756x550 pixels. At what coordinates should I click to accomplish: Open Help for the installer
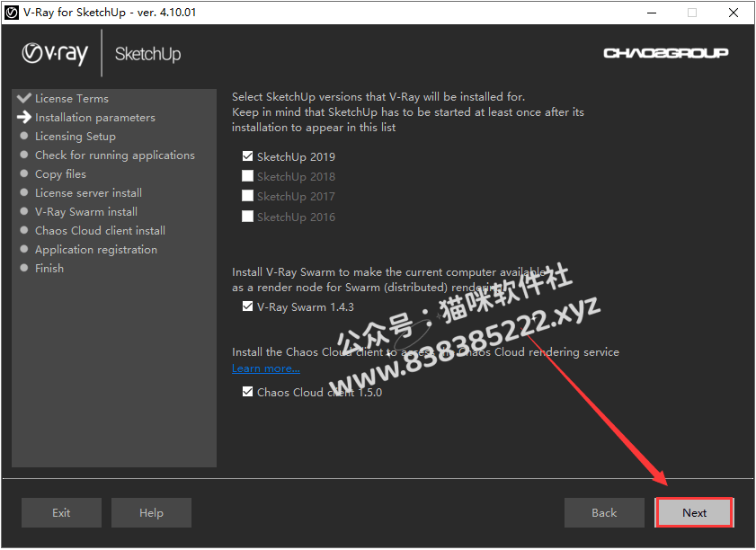pos(151,513)
